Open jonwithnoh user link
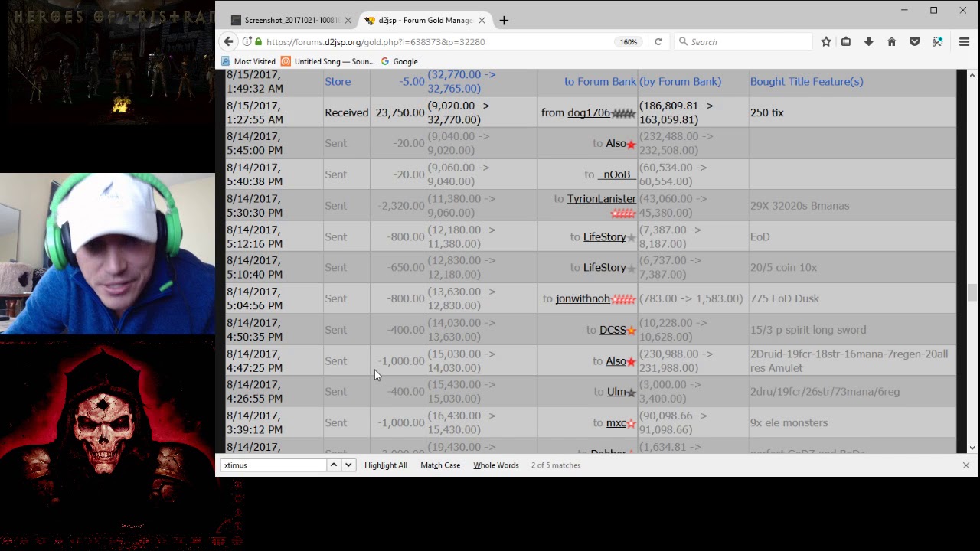The image size is (980, 551). click(x=583, y=298)
